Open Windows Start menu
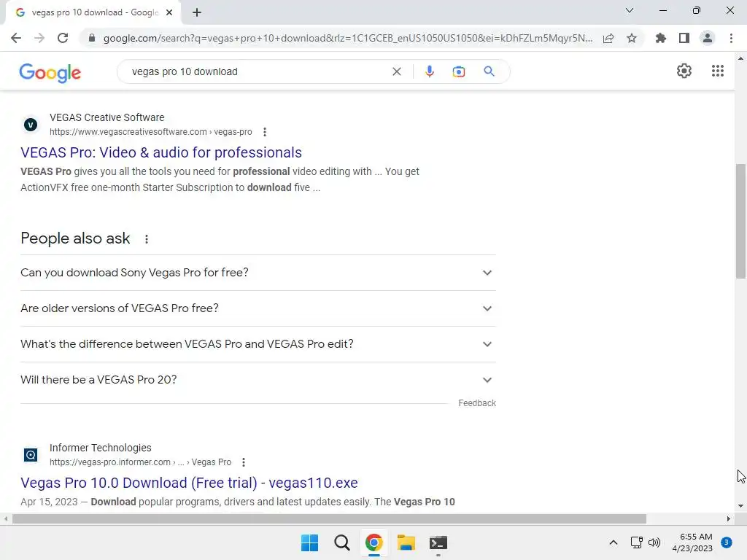The width and height of the screenshot is (747, 560). click(309, 542)
